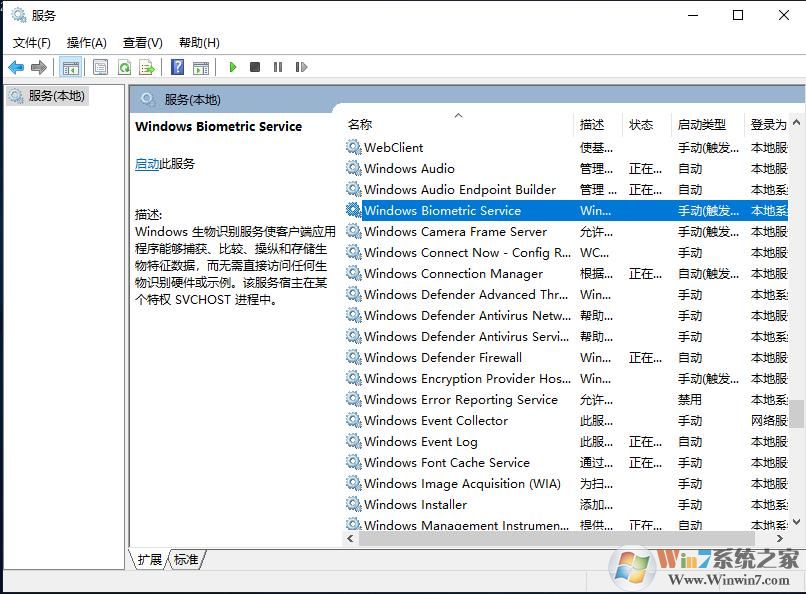Open the 操作(A) menu

click(x=86, y=43)
